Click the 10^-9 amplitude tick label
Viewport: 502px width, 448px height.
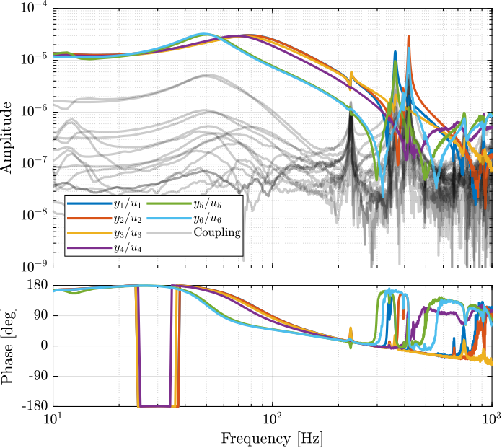tap(34, 265)
